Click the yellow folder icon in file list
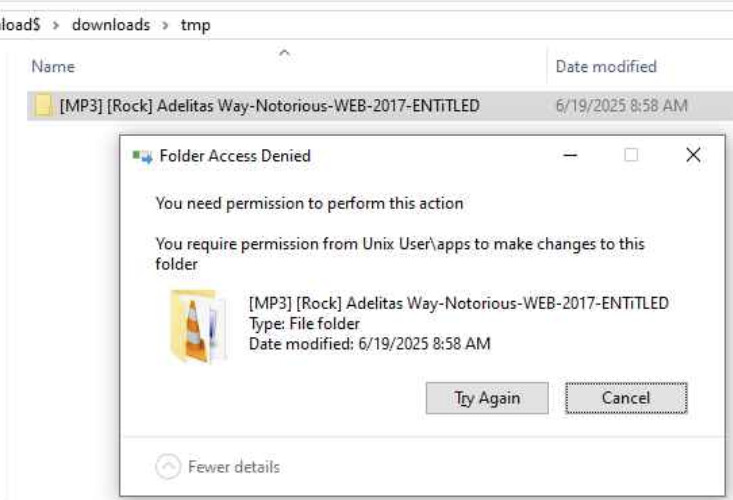The image size is (733, 500). point(42,106)
